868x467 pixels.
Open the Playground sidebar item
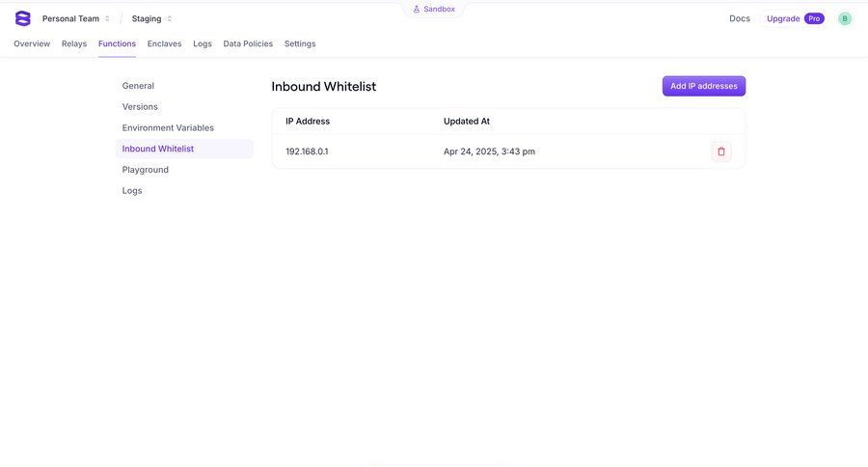(x=146, y=170)
